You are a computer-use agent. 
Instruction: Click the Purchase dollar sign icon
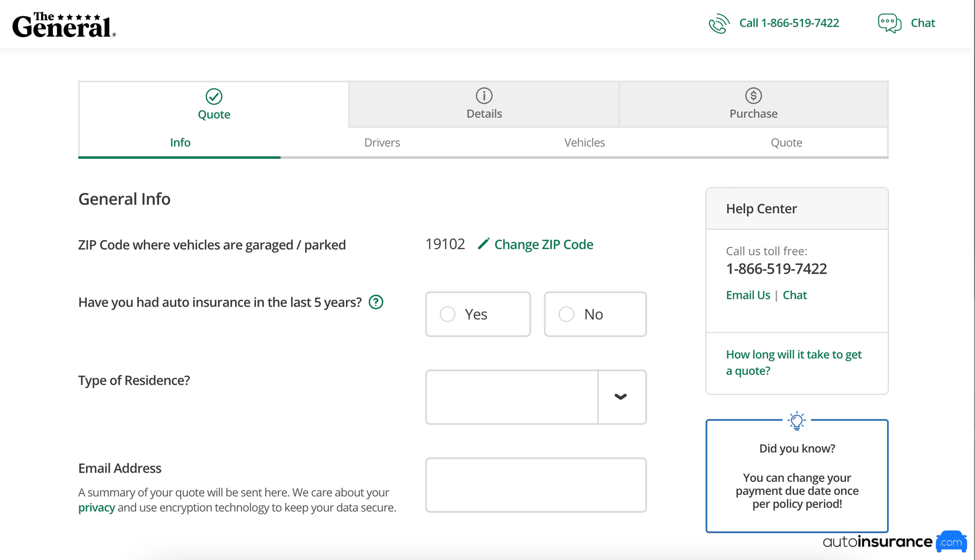[x=753, y=95]
